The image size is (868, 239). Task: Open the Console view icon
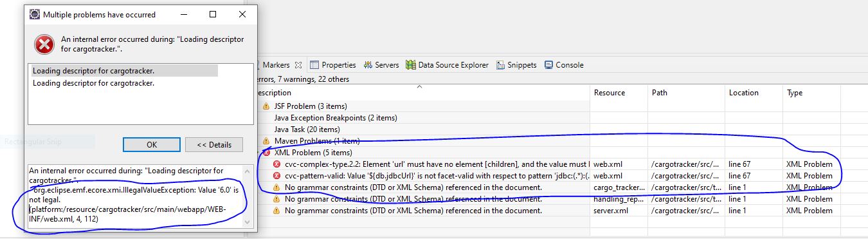click(548, 65)
